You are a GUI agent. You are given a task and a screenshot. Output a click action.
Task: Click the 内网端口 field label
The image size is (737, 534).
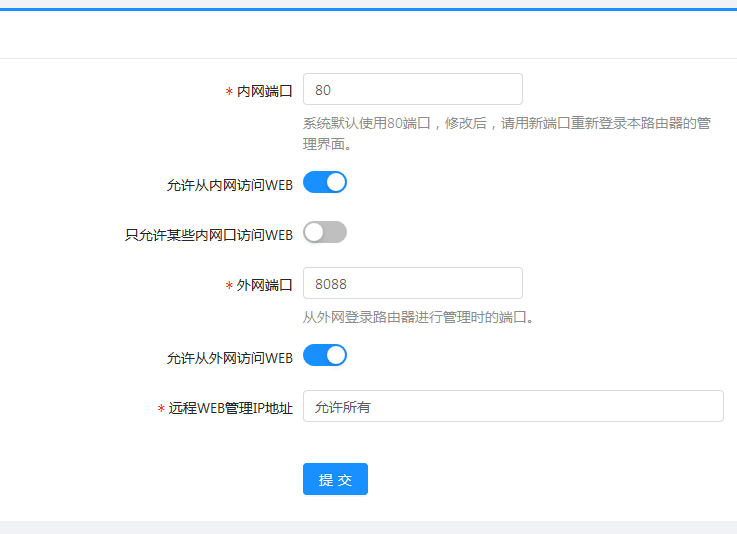click(x=264, y=90)
